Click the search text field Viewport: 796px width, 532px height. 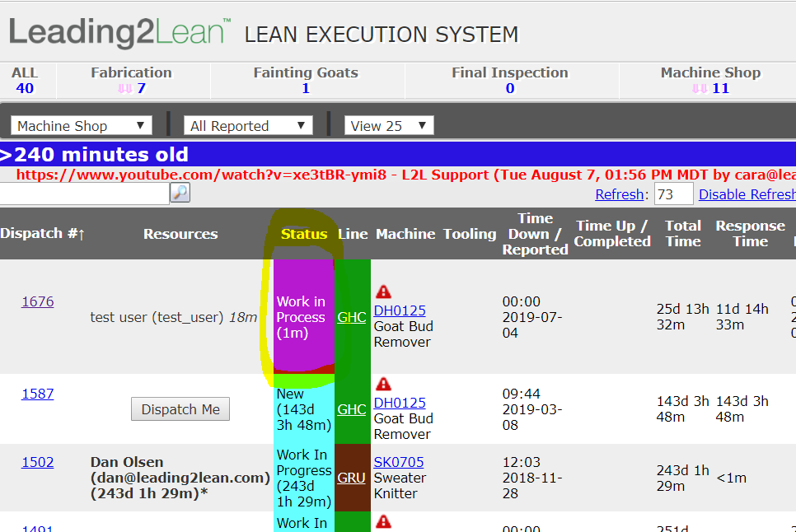coord(84,194)
